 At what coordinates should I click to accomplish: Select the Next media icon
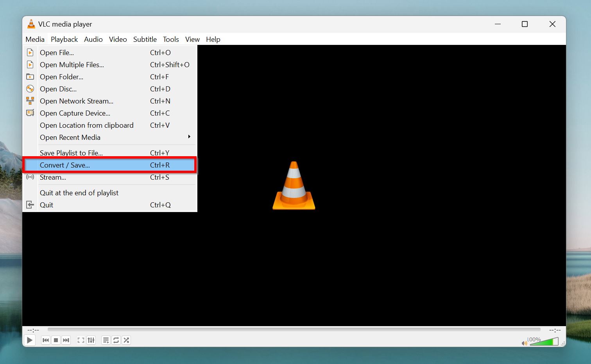point(66,340)
